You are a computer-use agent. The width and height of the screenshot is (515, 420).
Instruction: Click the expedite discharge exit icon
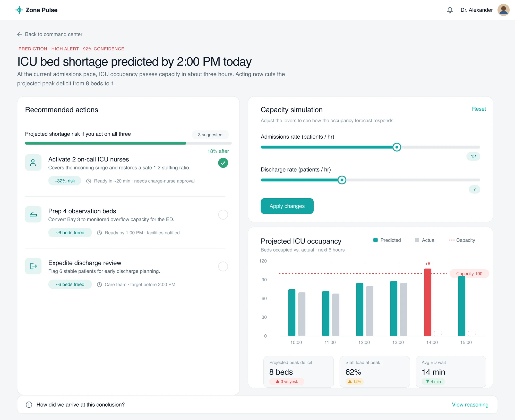pyautogui.click(x=33, y=266)
